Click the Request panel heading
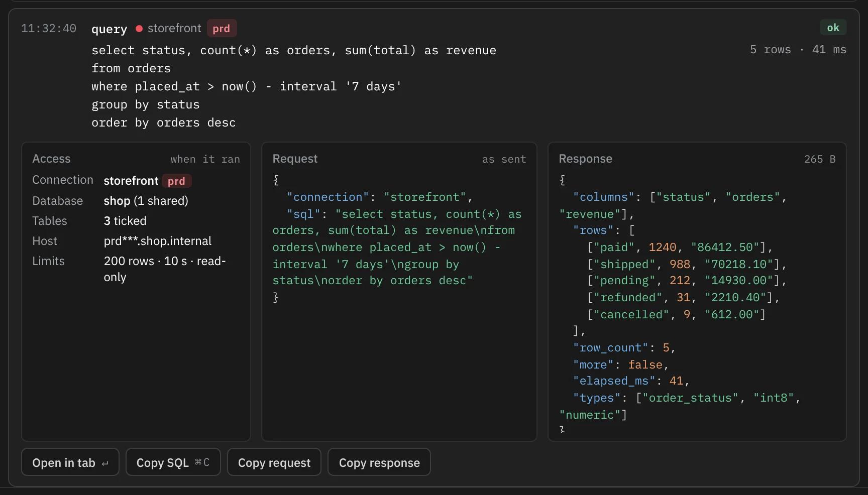 pos(295,159)
